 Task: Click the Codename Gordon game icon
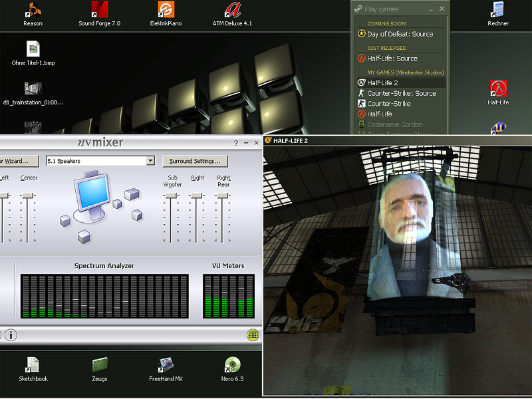[361, 124]
